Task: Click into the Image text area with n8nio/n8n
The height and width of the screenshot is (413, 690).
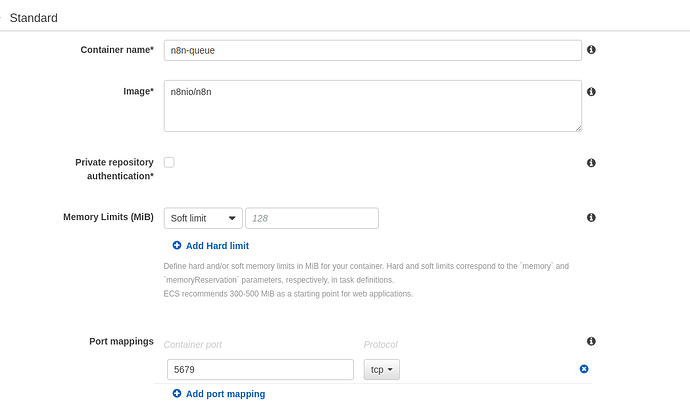Action: (372, 105)
